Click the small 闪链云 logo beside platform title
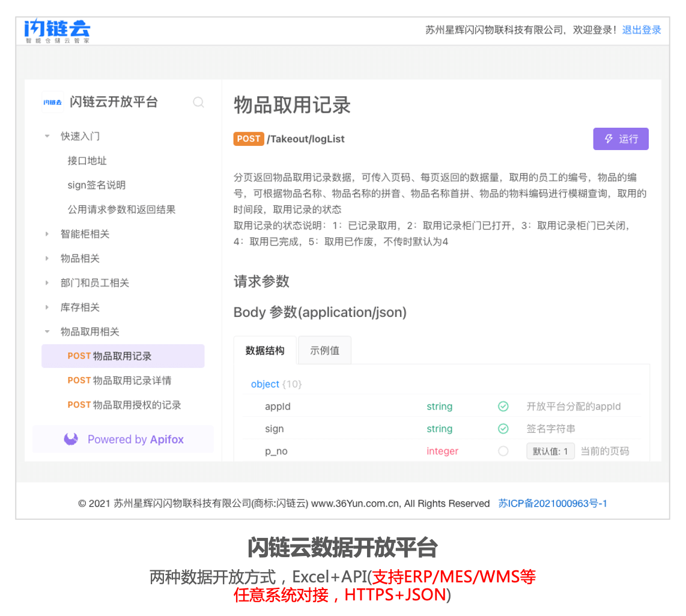This screenshot has height=616, width=686. tap(53, 102)
